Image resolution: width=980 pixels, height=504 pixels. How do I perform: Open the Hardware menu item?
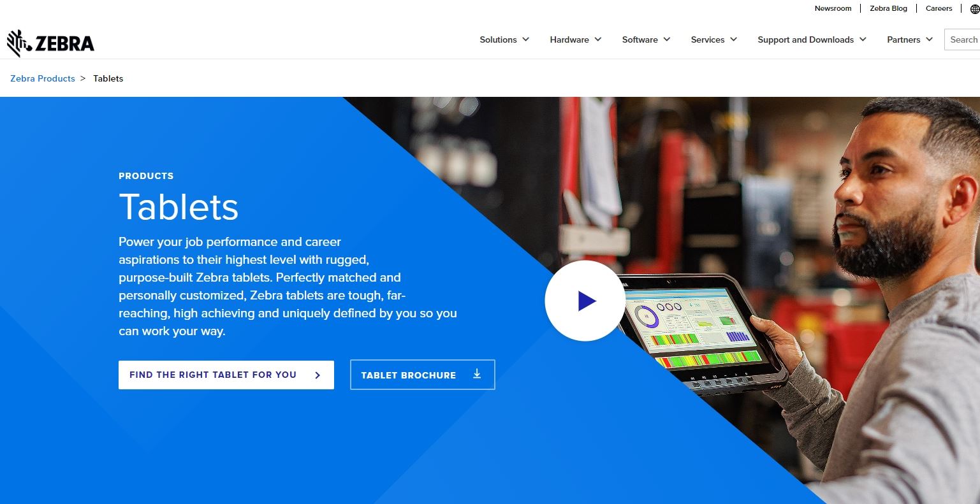[569, 40]
